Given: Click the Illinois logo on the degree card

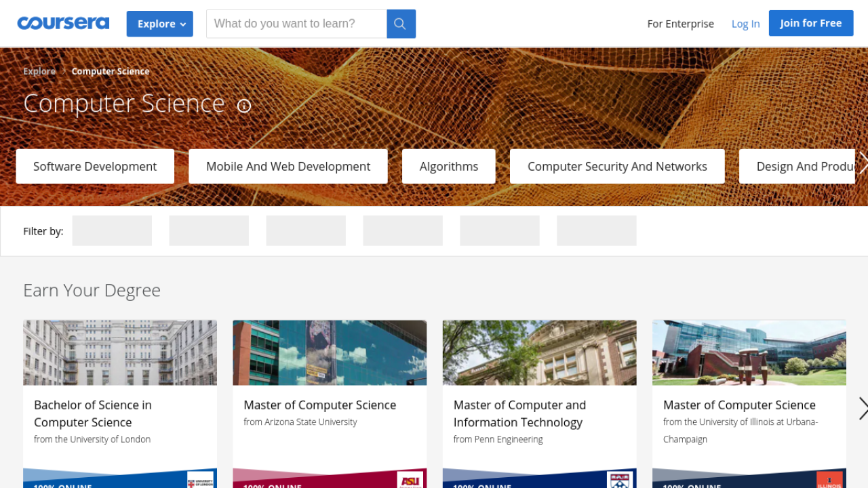Looking at the screenshot, I should (x=829, y=480).
